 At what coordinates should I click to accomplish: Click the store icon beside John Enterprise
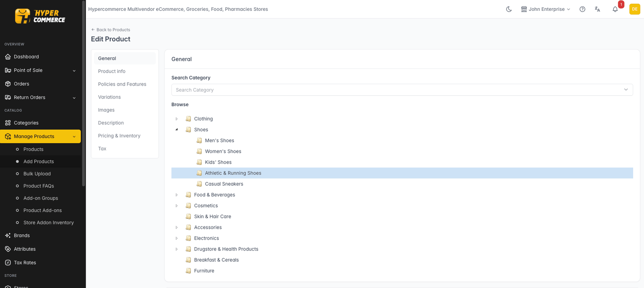point(524,9)
